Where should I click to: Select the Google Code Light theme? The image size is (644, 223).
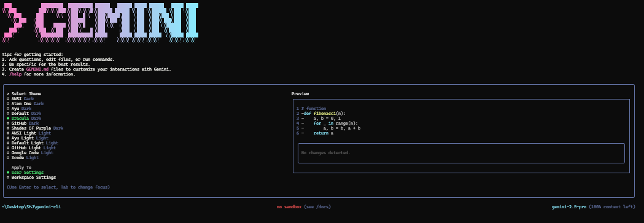coord(30,153)
